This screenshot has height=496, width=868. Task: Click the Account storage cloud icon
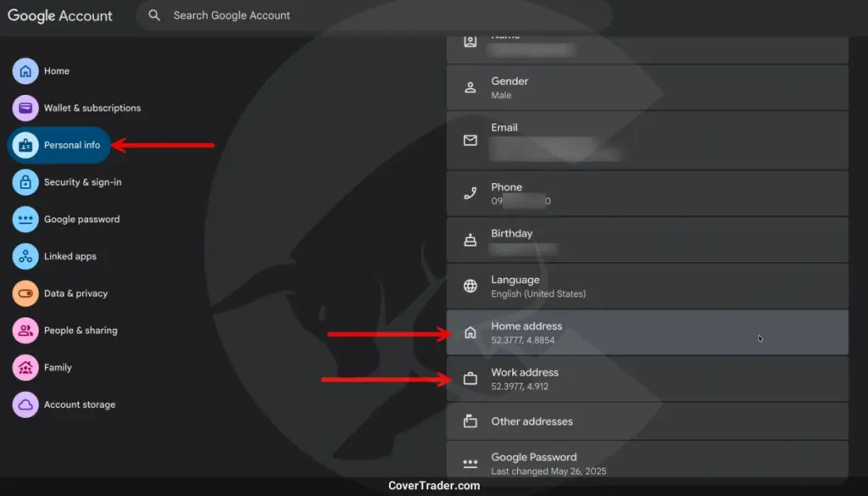25,404
